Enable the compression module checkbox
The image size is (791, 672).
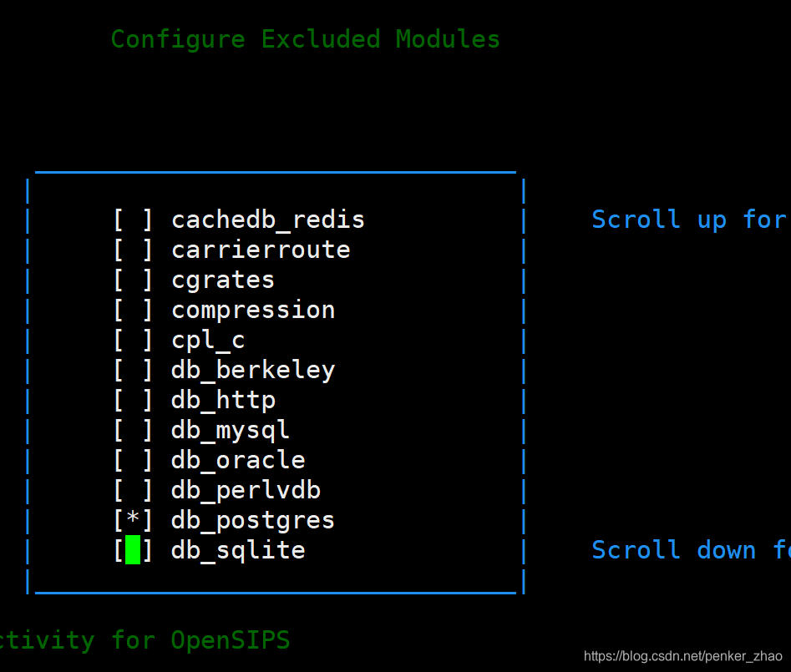(x=129, y=309)
